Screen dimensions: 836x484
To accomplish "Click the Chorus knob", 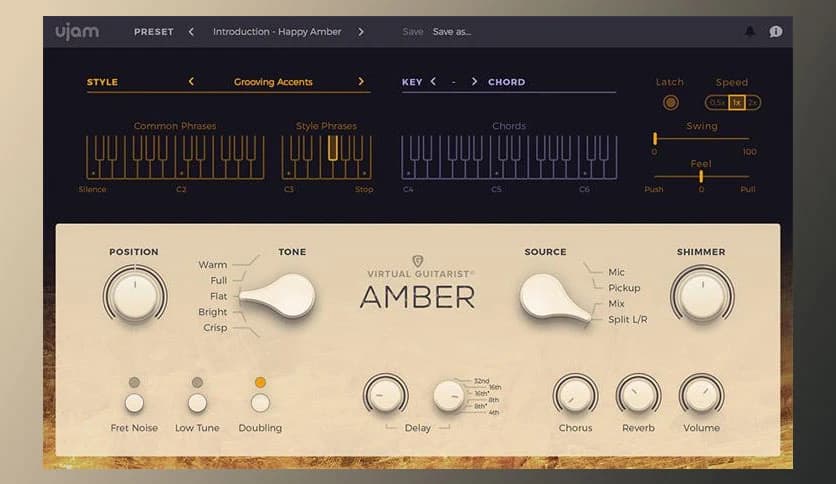I will (x=575, y=396).
